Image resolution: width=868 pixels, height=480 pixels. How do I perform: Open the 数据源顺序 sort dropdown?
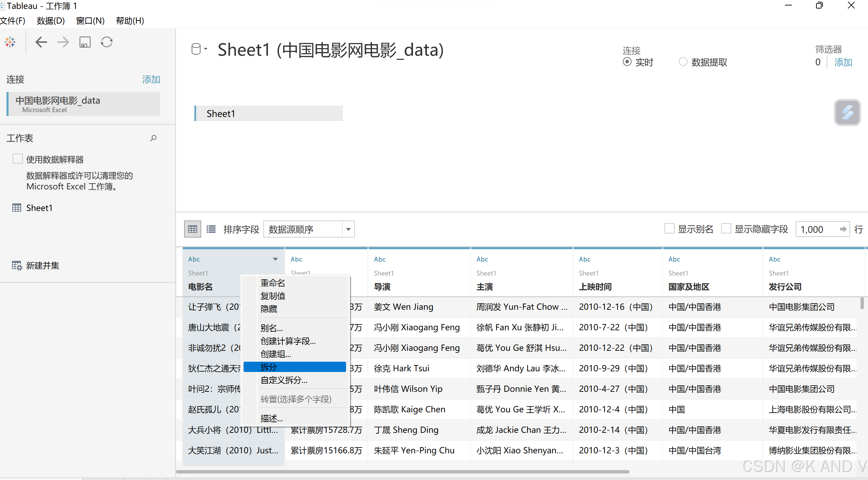point(348,229)
